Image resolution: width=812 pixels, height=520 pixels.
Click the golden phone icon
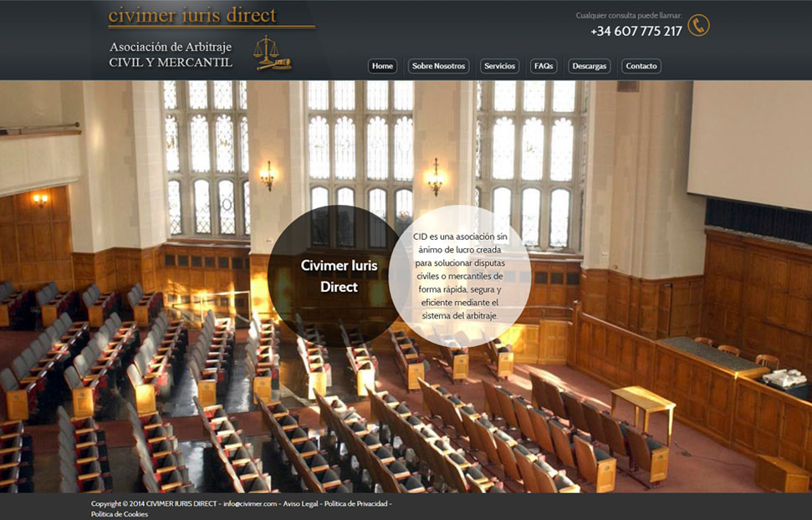coord(698,25)
